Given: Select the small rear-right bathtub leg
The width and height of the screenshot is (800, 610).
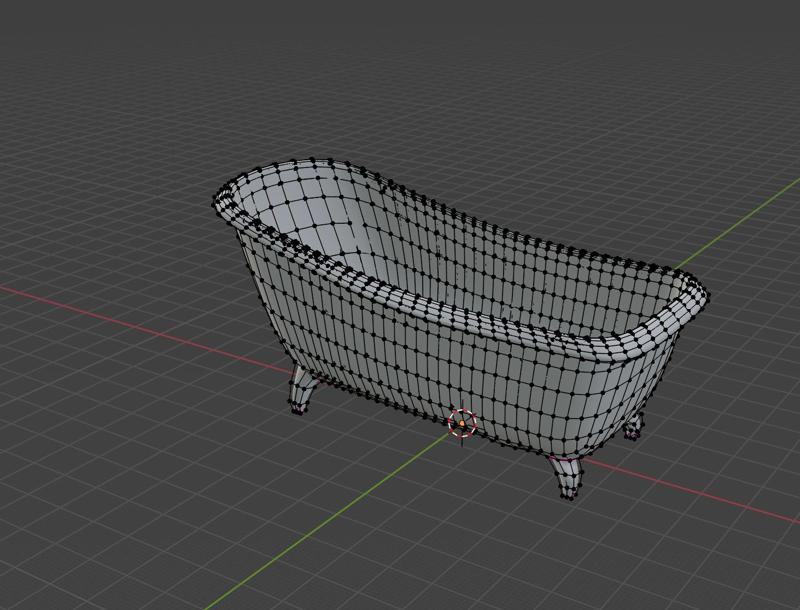Looking at the screenshot, I should point(634,425).
